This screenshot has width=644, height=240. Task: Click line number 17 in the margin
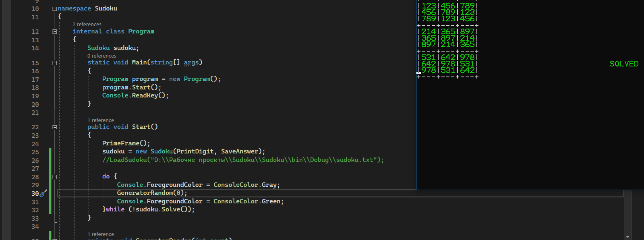[35, 80]
